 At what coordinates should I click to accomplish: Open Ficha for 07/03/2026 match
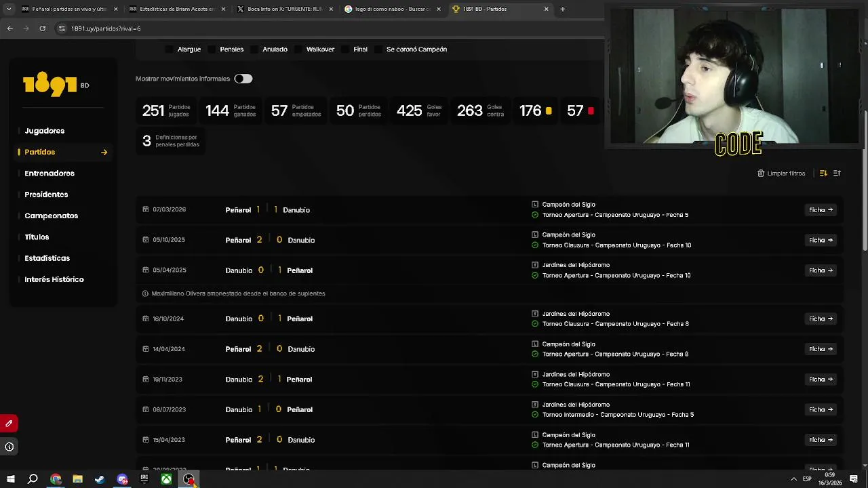pos(821,210)
